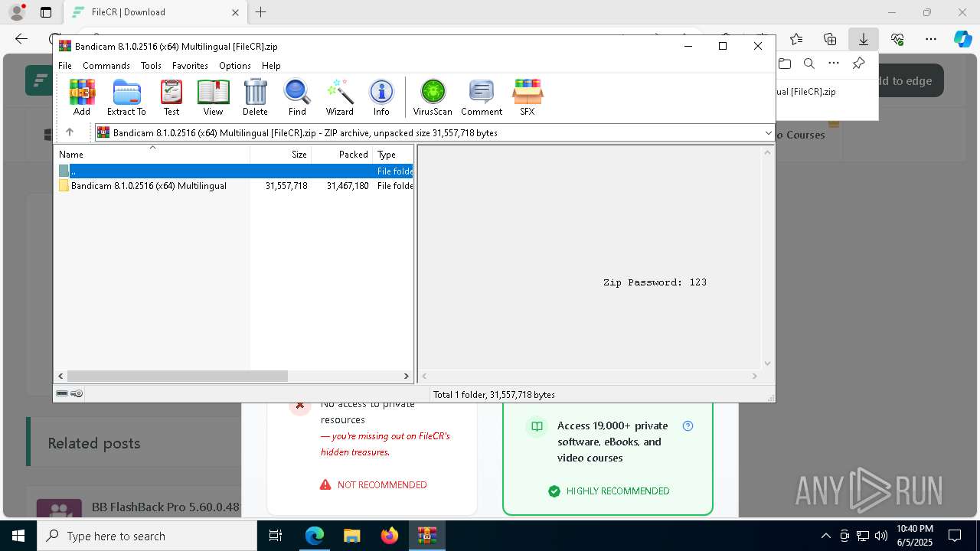Open File Explorer from taskbar

coord(351,536)
